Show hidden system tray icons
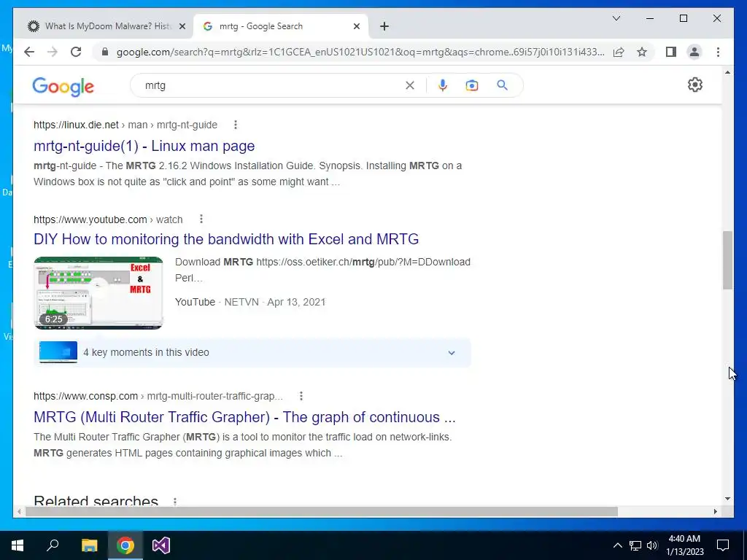This screenshot has width=747, height=560. [617, 545]
